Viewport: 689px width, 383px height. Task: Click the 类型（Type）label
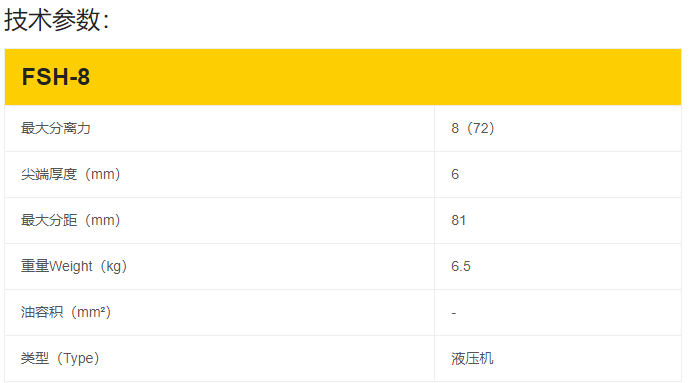[x=60, y=358]
